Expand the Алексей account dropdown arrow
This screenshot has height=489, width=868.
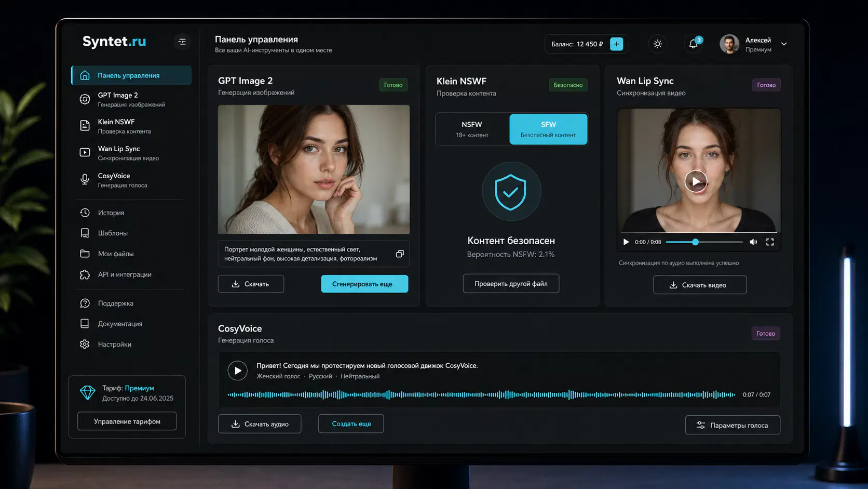click(x=784, y=44)
